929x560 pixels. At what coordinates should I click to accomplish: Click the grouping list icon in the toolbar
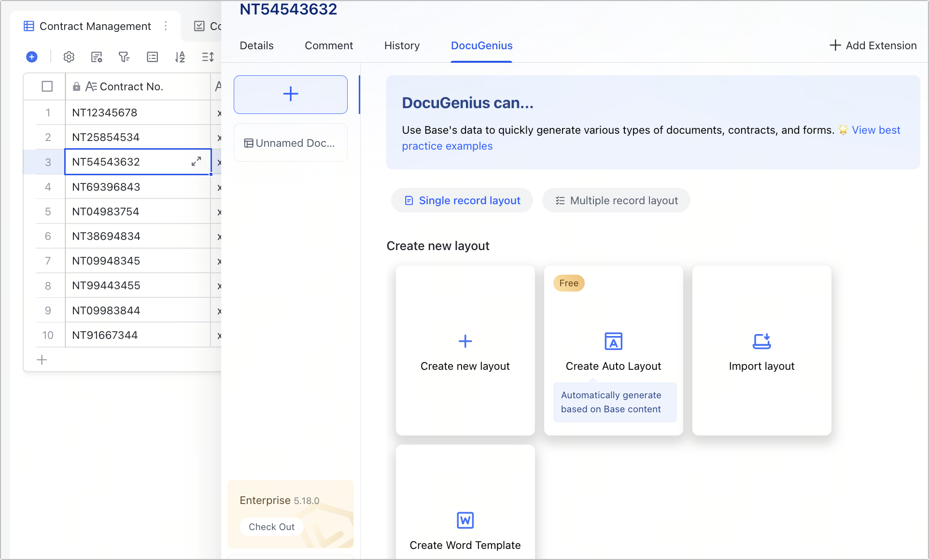[x=152, y=56]
